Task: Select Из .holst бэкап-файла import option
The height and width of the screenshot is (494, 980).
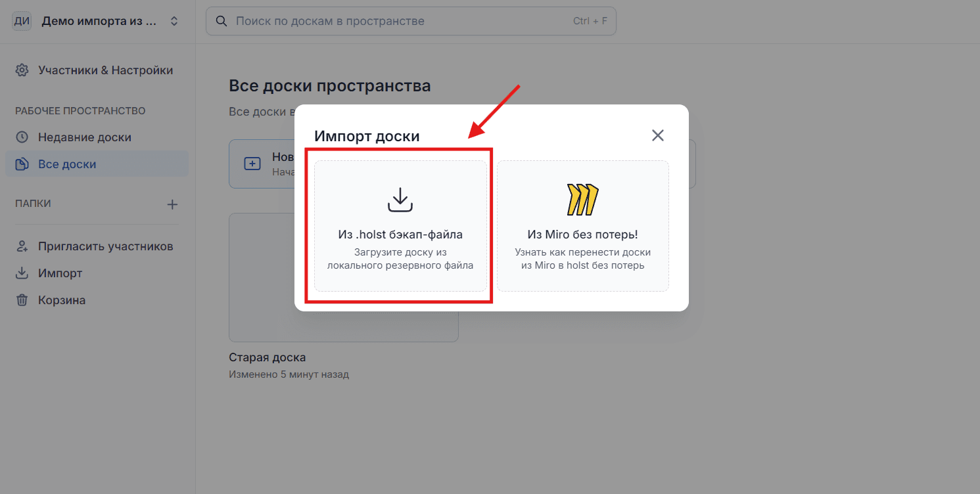Action: click(x=400, y=235)
